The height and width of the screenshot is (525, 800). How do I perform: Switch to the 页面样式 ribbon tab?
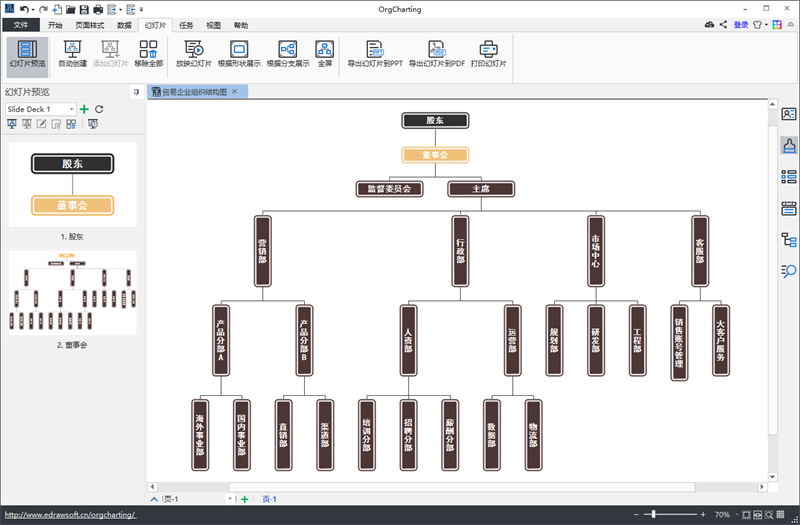coord(90,24)
